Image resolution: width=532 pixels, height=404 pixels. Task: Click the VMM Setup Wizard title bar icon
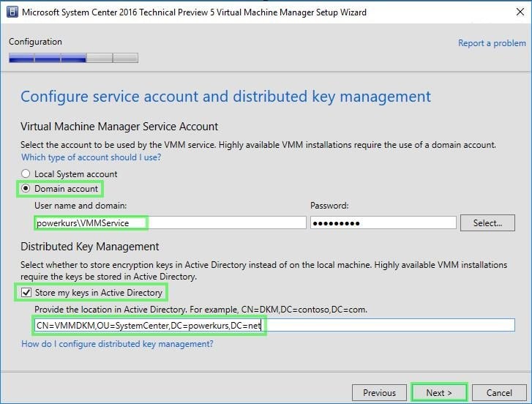tap(12, 12)
